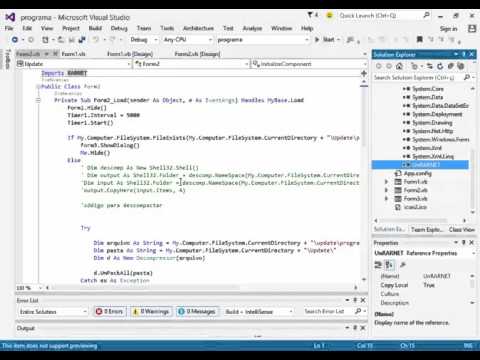Click the Save All toolbar icon
Image resolution: width=480 pixels, height=360 pixels.
pyautogui.click(x=82, y=40)
